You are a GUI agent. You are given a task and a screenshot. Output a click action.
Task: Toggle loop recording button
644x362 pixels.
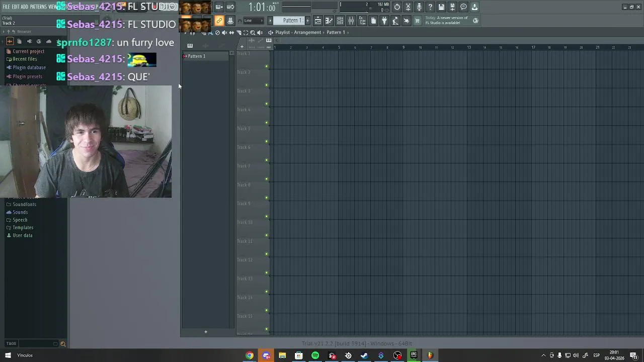tap(230, 7)
